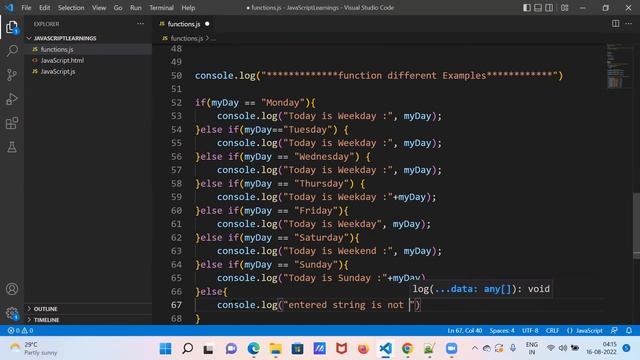Open notifications bell in status bar

click(x=629, y=331)
